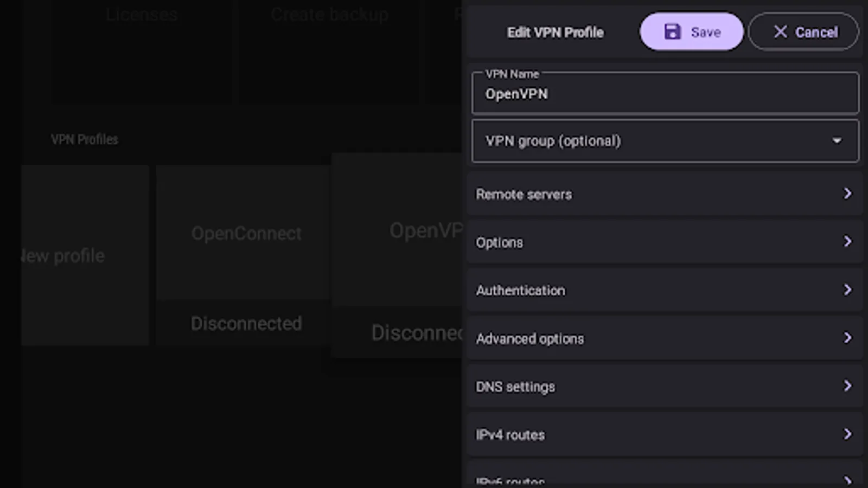Viewport: 868px width, 488px height.
Task: Click IPv6 routes chevron icon
Action: coord(847,480)
